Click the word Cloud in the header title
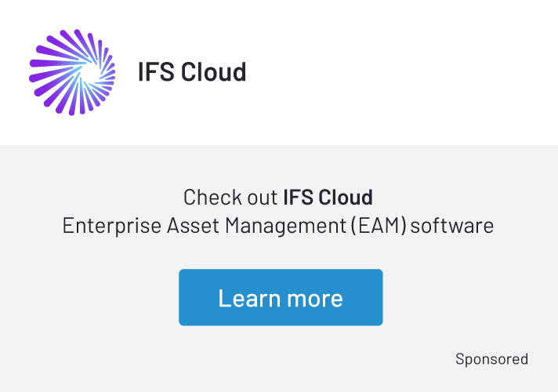The image size is (558, 392). (214, 72)
